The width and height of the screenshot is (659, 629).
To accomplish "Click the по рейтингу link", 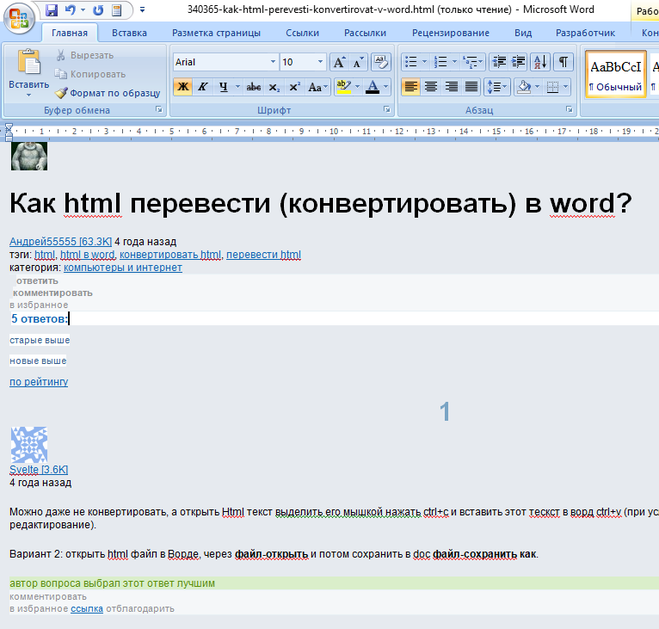I will click(39, 382).
